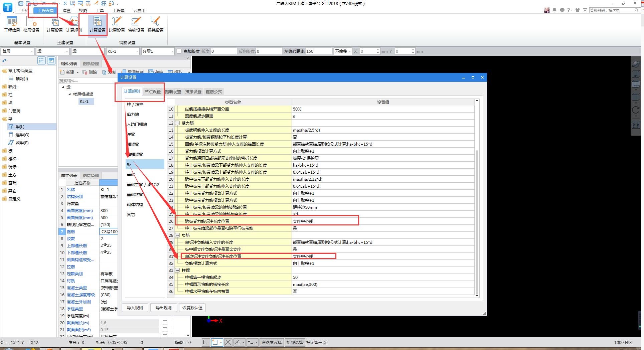This screenshot has width=644, height=350.
Task: Click 计算设置 under 钢筋设置 group
Action: 98,25
